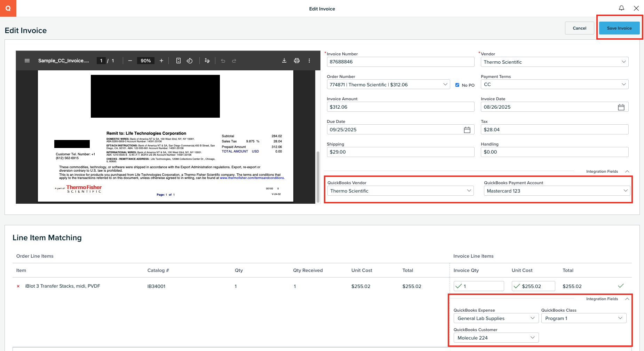Screen dimensions: 644x351
Task: Open thermofisher.com terms link in PDF
Action: pyautogui.click(x=252, y=178)
